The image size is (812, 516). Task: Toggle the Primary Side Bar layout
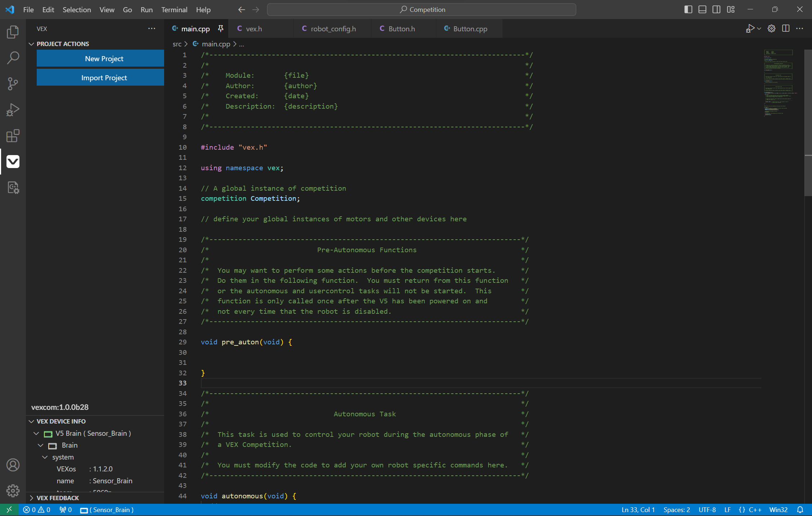click(688, 10)
